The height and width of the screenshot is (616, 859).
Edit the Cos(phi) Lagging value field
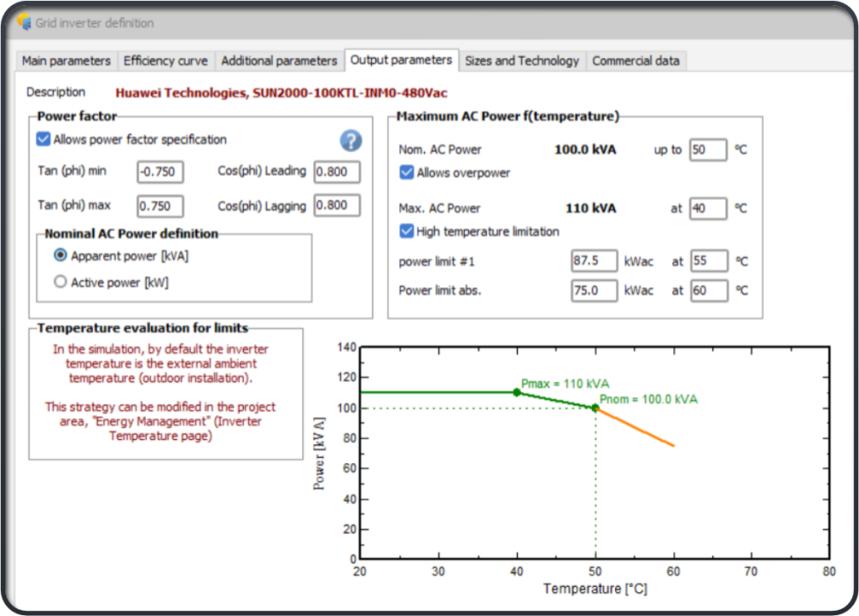(336, 205)
